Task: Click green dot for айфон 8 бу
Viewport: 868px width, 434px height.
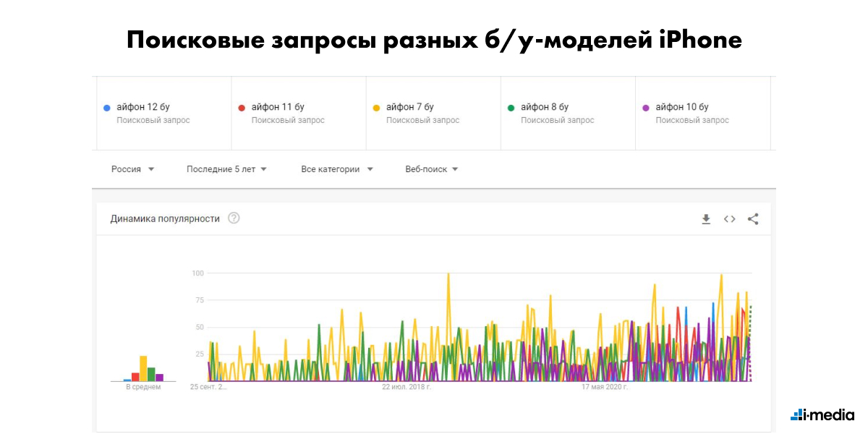Action: coord(511,108)
